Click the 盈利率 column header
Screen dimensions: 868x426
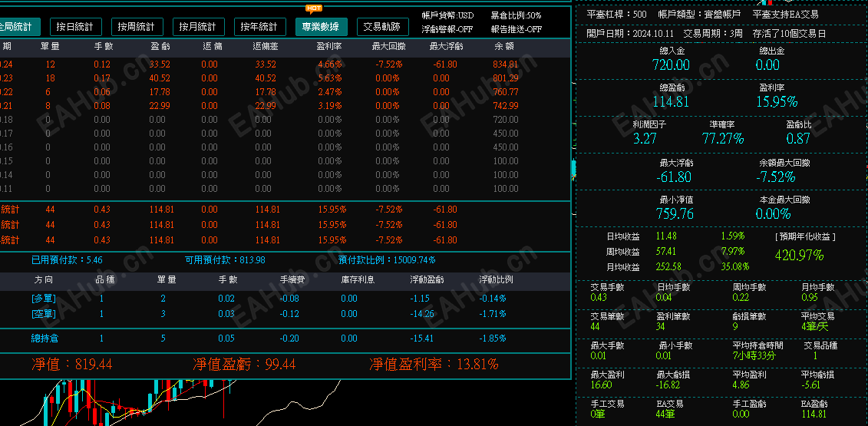tap(328, 47)
